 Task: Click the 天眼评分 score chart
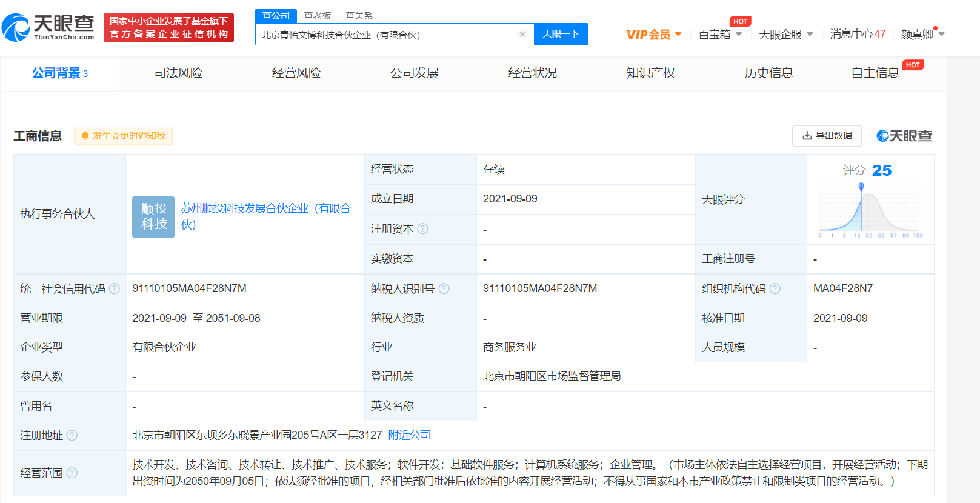[870, 211]
